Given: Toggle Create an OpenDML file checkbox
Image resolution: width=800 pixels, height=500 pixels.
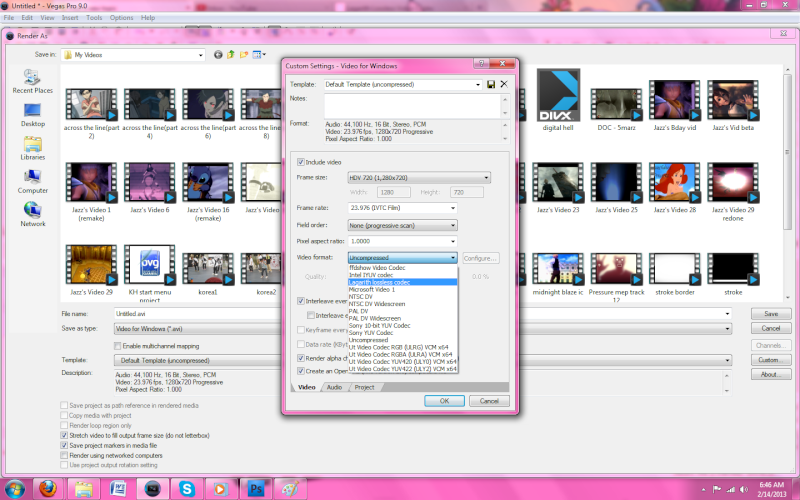Looking at the screenshot, I should coord(301,371).
